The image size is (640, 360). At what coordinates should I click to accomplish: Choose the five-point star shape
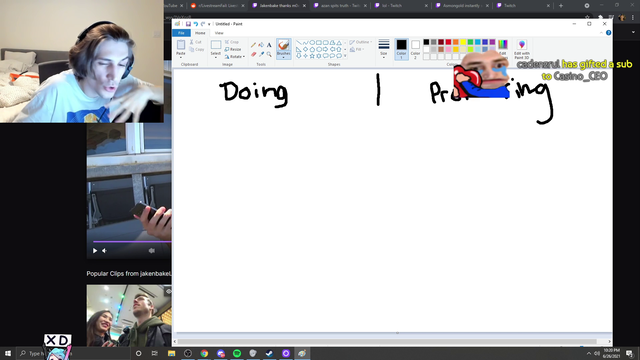[x=312, y=56]
